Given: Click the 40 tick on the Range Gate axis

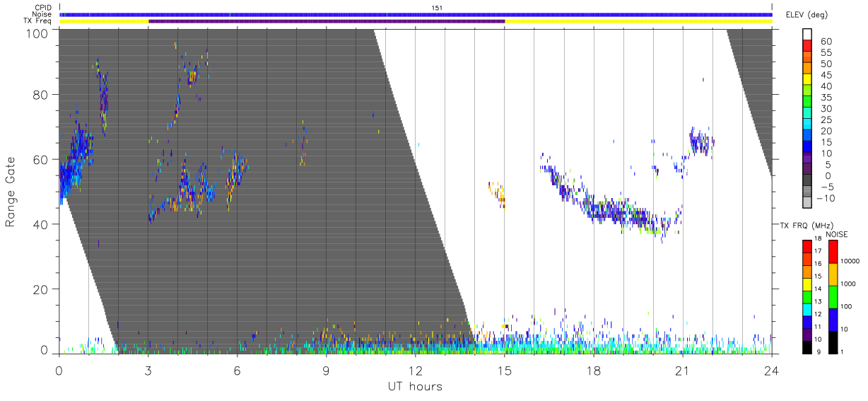Looking at the screenshot, I should (x=41, y=225).
